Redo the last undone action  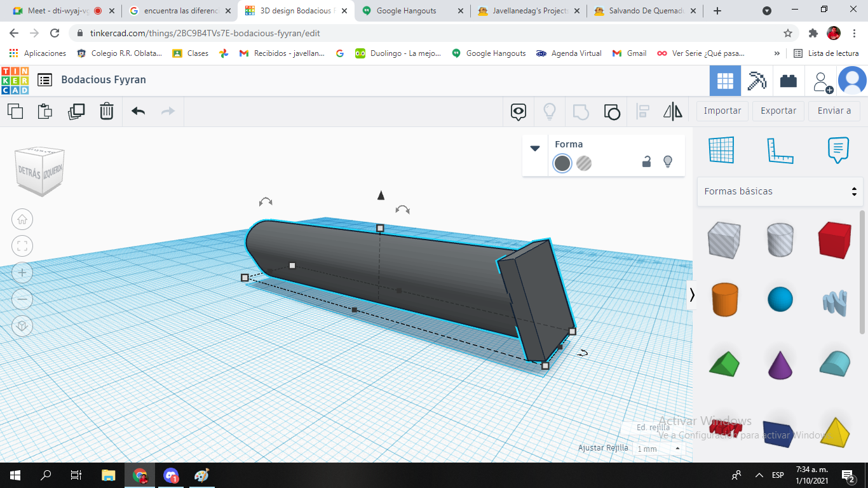pyautogui.click(x=168, y=111)
